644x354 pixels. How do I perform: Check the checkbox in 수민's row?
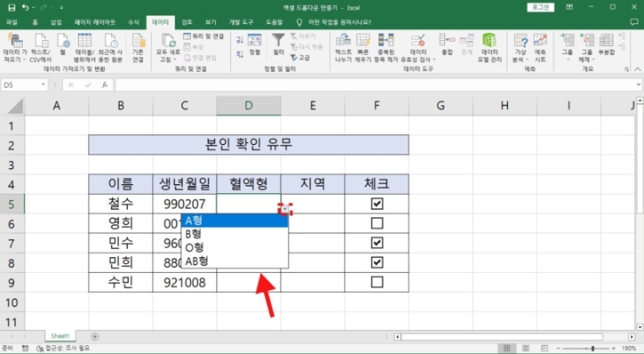pyautogui.click(x=377, y=282)
